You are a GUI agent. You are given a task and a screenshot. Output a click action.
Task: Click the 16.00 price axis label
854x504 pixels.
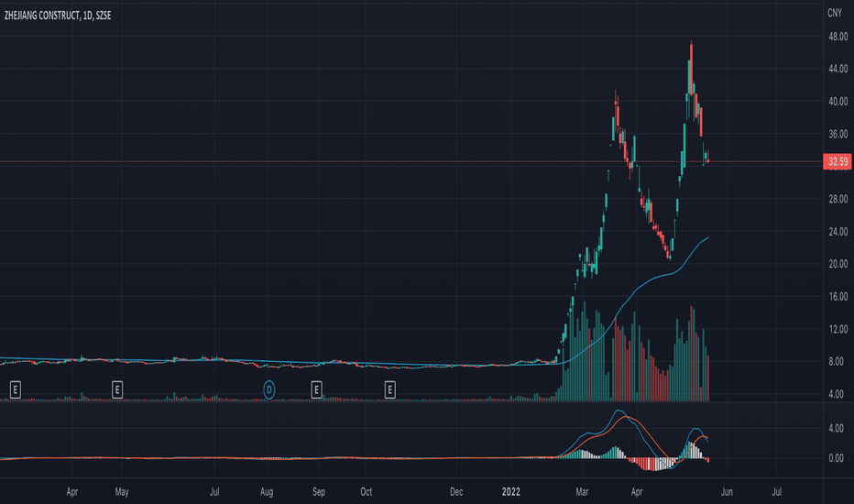tap(838, 296)
